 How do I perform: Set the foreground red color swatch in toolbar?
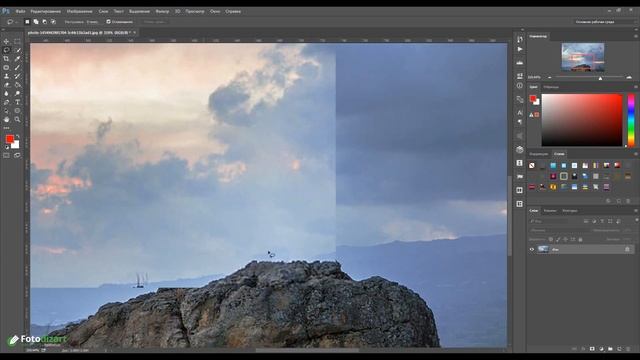pos(9,139)
